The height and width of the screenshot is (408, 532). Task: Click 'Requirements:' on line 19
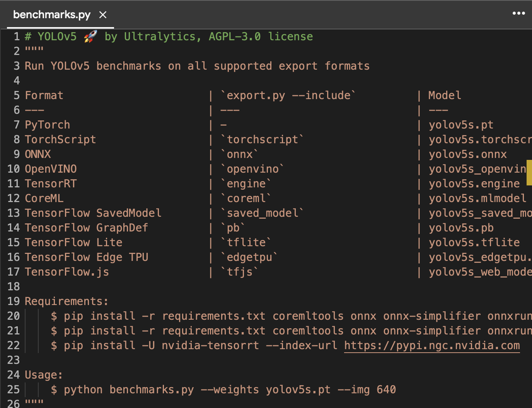[67, 301]
